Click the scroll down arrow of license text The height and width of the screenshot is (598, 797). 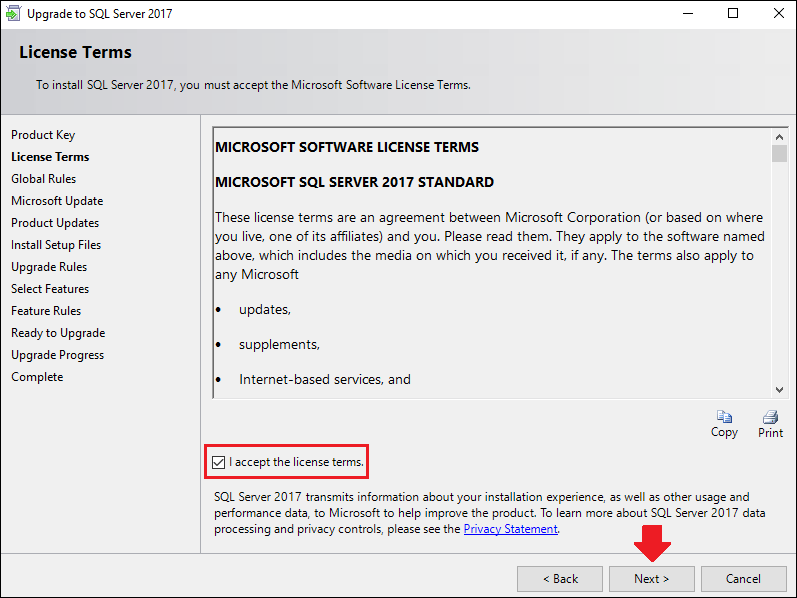coord(779,390)
